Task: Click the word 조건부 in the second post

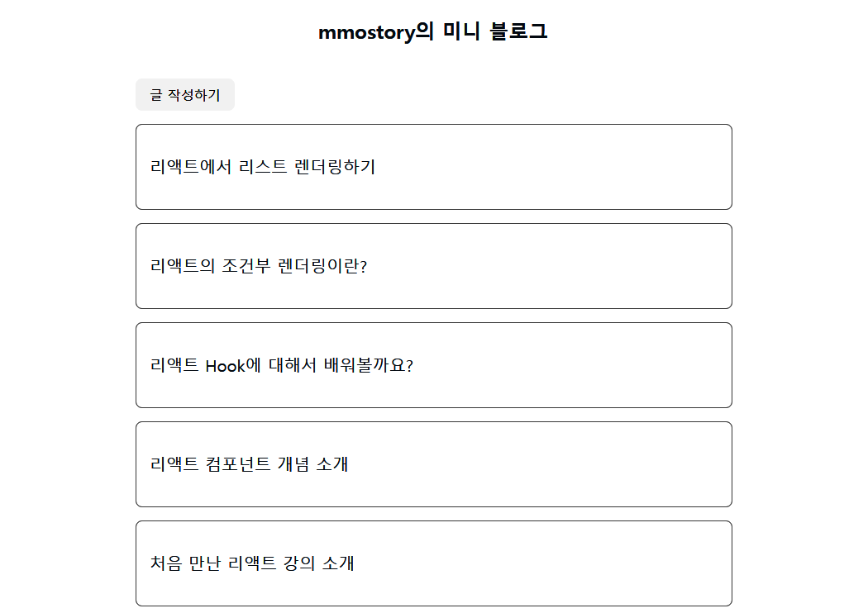Action: (x=245, y=266)
